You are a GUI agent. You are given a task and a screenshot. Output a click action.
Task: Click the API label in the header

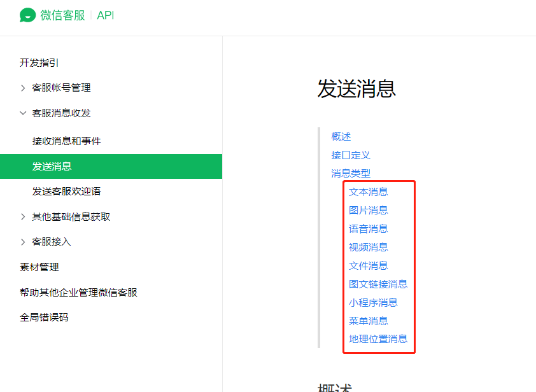105,15
